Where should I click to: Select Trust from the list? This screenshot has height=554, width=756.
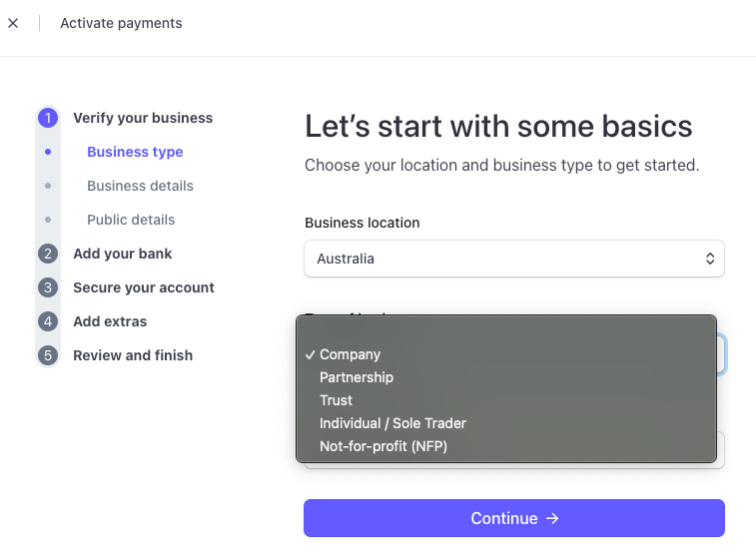(336, 400)
